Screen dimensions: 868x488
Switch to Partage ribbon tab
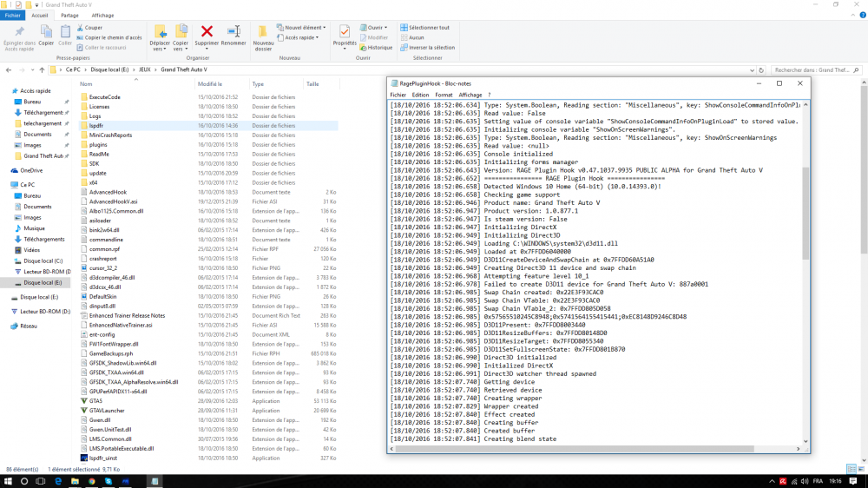(x=69, y=16)
